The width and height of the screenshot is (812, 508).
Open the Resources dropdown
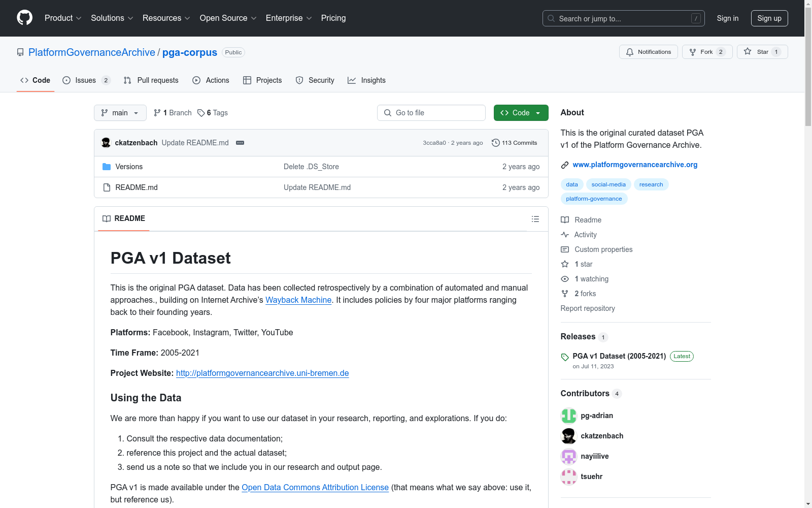click(166, 18)
